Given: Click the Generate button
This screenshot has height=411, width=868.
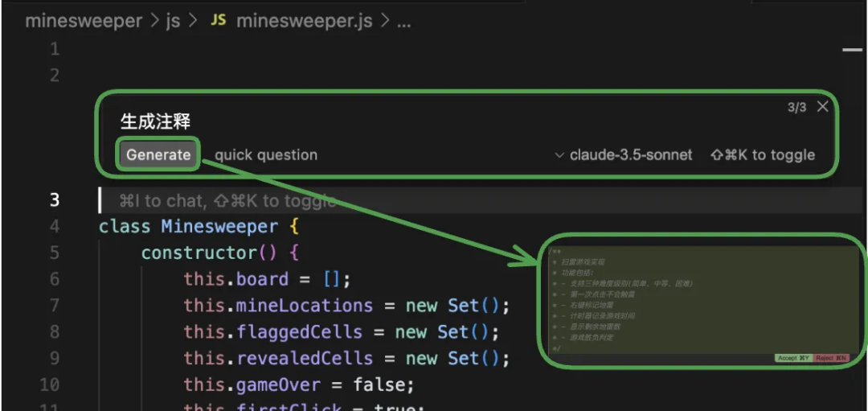Looking at the screenshot, I should [158, 154].
